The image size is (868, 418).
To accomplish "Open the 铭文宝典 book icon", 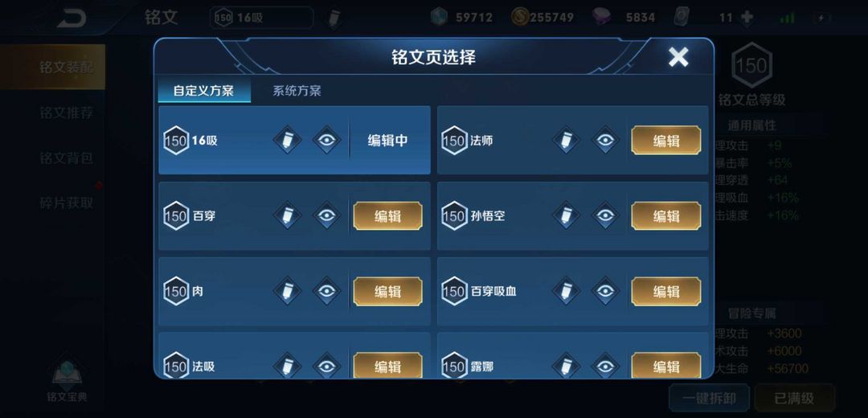I will (x=67, y=376).
